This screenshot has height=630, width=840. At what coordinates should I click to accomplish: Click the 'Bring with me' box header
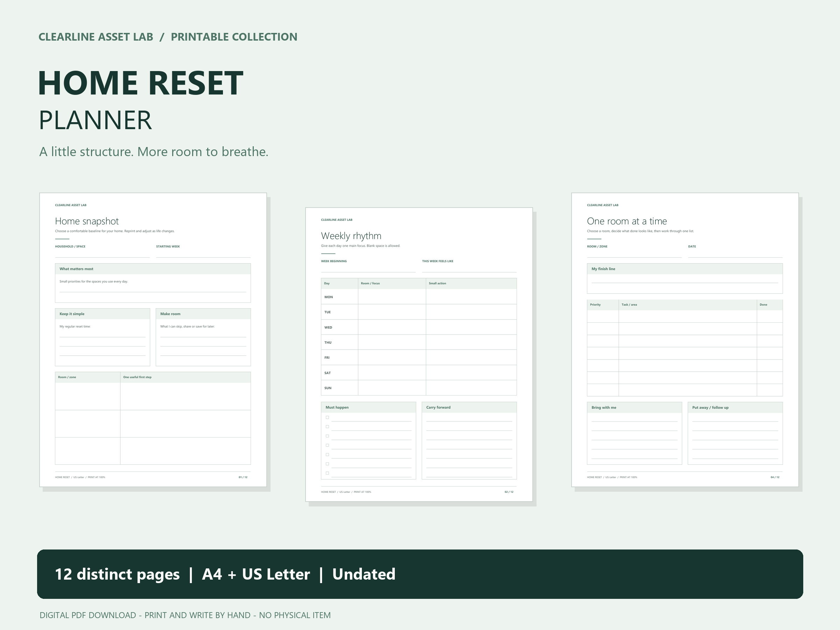coord(634,407)
